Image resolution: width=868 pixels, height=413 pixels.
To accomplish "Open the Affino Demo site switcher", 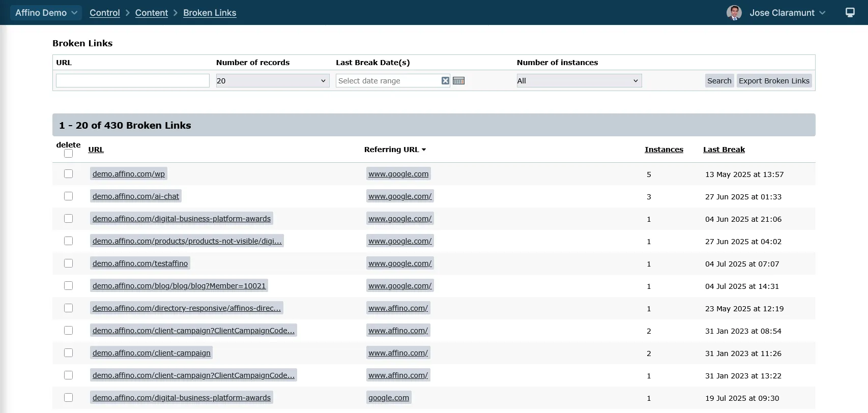I will [x=46, y=13].
